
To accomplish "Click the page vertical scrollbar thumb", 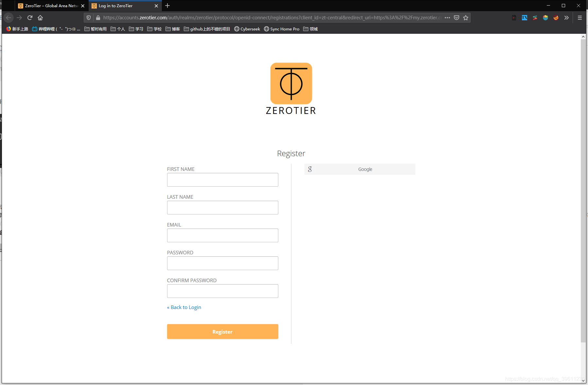I will coord(583,191).
